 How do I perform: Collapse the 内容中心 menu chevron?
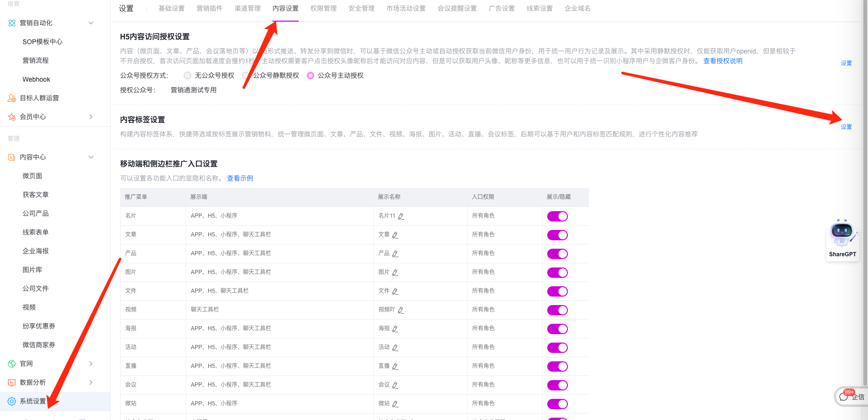click(x=91, y=157)
